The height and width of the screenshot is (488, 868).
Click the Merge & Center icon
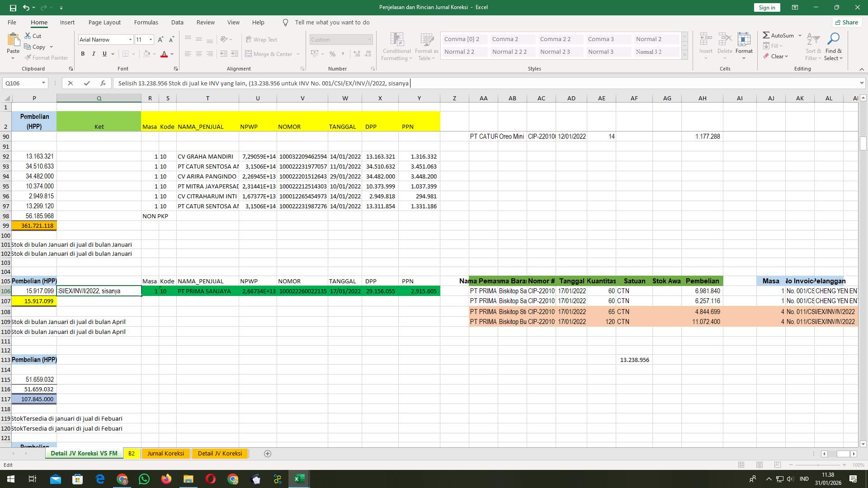[249, 54]
